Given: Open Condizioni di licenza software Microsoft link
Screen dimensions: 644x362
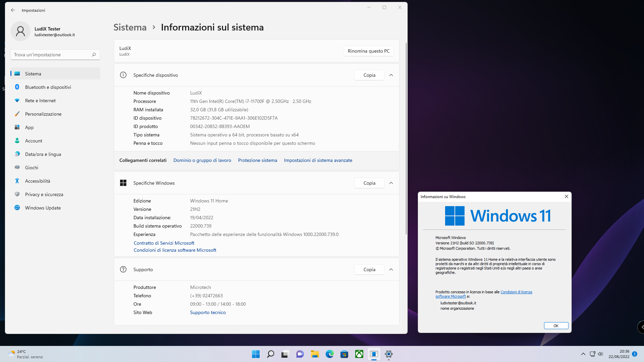Looking at the screenshot, I should pyautogui.click(x=175, y=250).
